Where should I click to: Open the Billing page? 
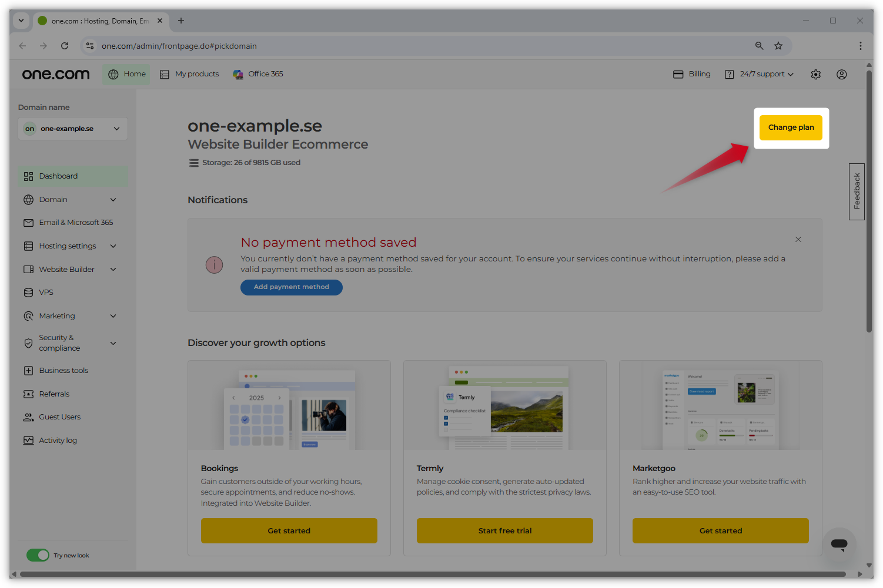(x=692, y=74)
